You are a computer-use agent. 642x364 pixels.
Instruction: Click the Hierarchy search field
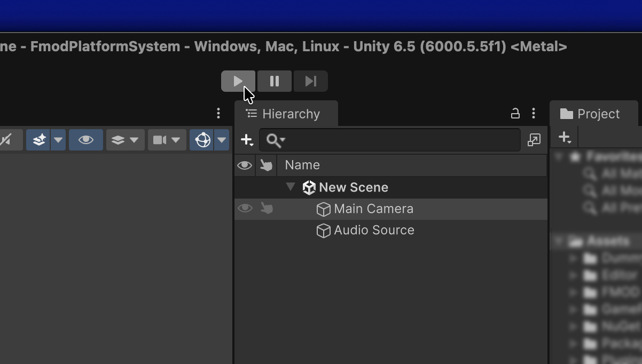point(390,140)
